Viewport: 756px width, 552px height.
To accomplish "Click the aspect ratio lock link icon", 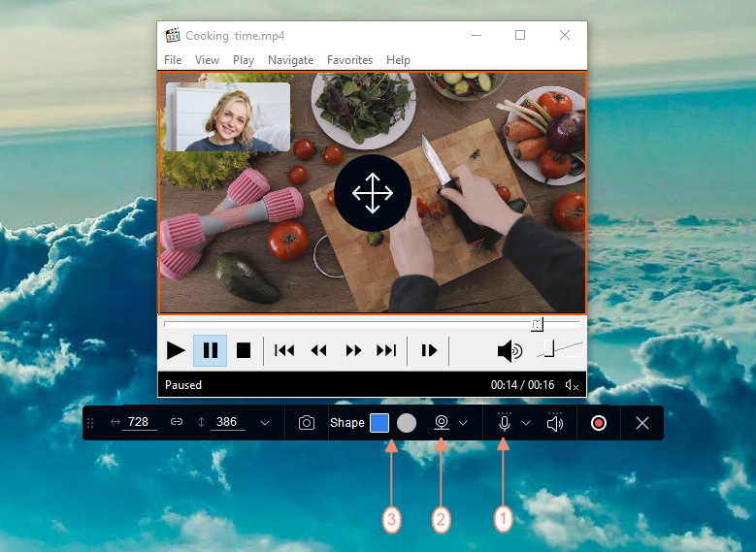I will click(x=177, y=422).
